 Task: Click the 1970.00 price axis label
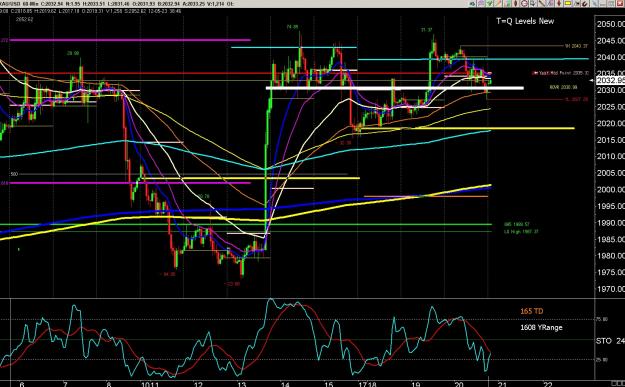(x=610, y=289)
